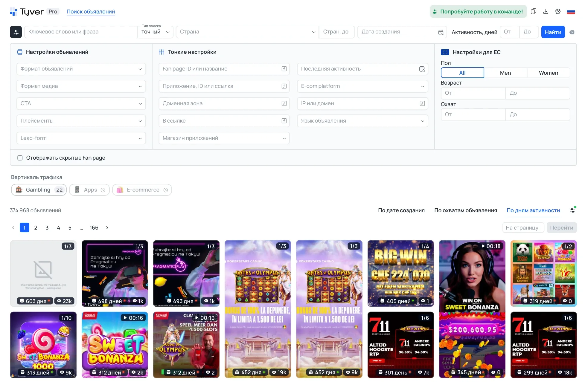Viewport: 588px width, 382px height.
Task: Toggle the E-commerce vertical filter
Action: coord(142,190)
